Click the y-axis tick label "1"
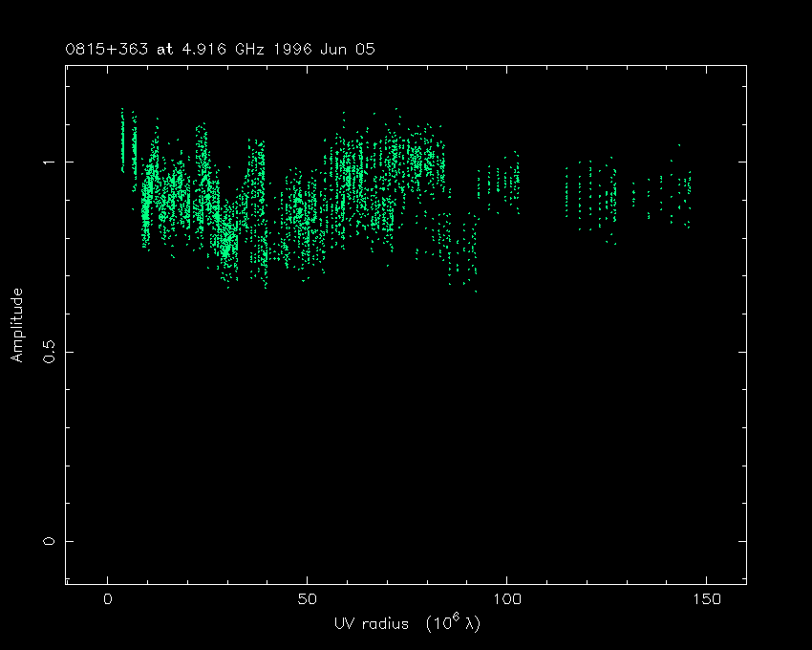The width and height of the screenshot is (812, 650). (50, 162)
